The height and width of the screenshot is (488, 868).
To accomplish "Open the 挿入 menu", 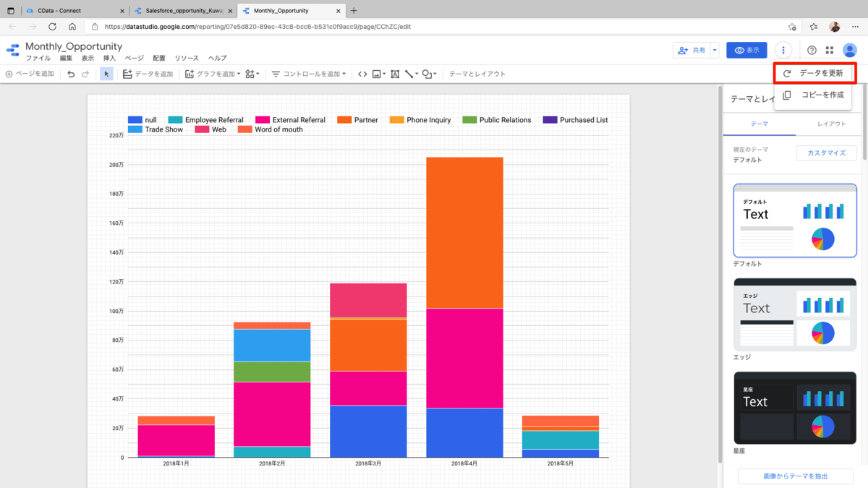I will tap(109, 58).
